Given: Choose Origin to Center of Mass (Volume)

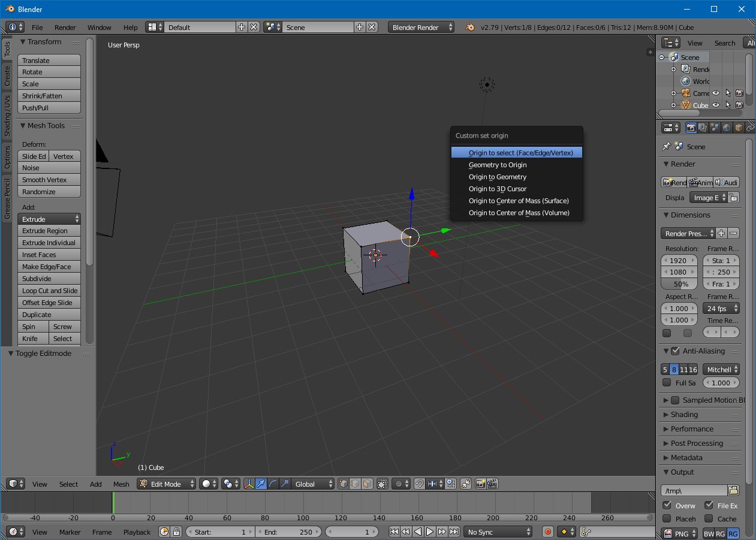Looking at the screenshot, I should pos(517,213).
